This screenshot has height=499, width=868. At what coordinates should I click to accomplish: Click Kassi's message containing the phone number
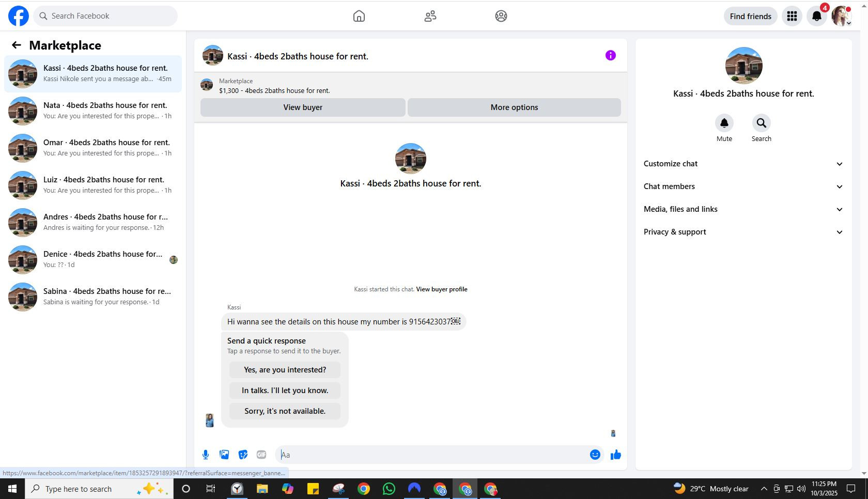(344, 322)
